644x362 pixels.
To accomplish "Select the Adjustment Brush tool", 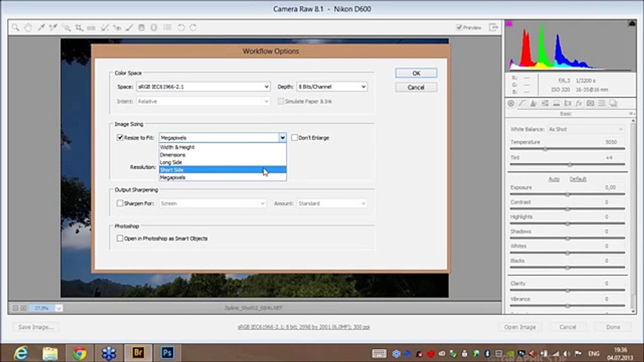I will [129, 28].
